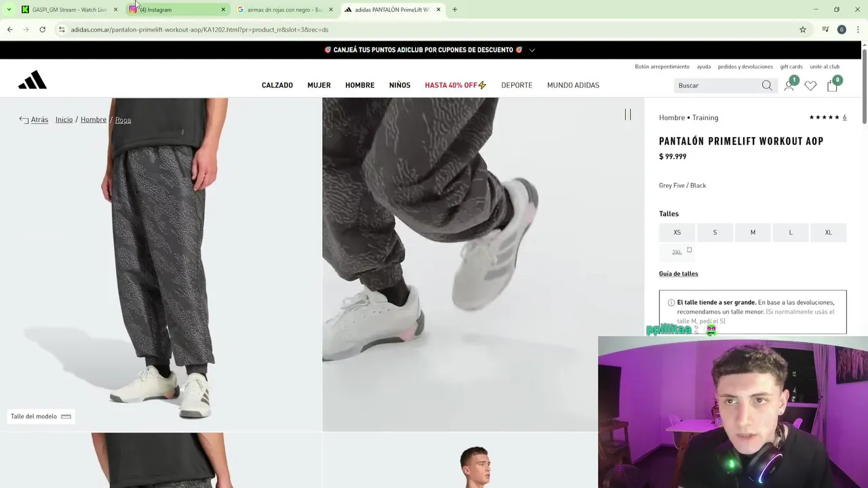Image resolution: width=868 pixels, height=488 pixels.
Task: Go to the Hombre breadcrumb
Action: (x=94, y=119)
